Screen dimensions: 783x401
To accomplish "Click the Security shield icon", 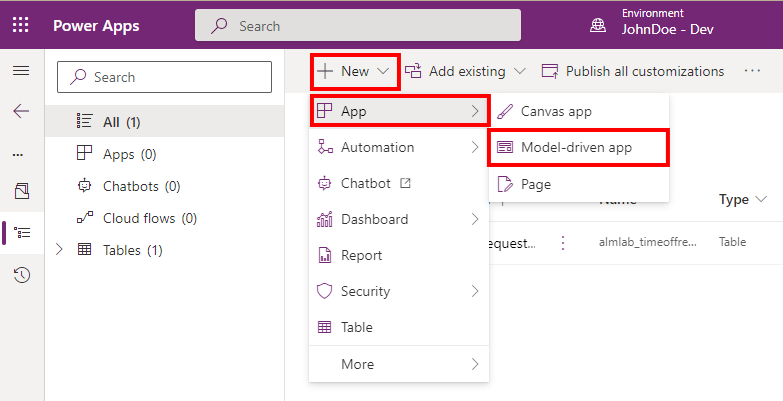I will [x=325, y=291].
